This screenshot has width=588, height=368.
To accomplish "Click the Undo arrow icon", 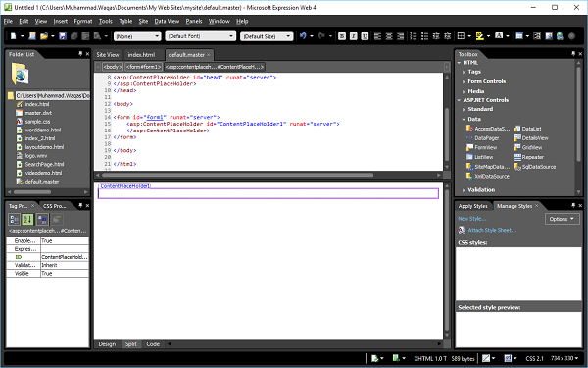I will point(303,36).
